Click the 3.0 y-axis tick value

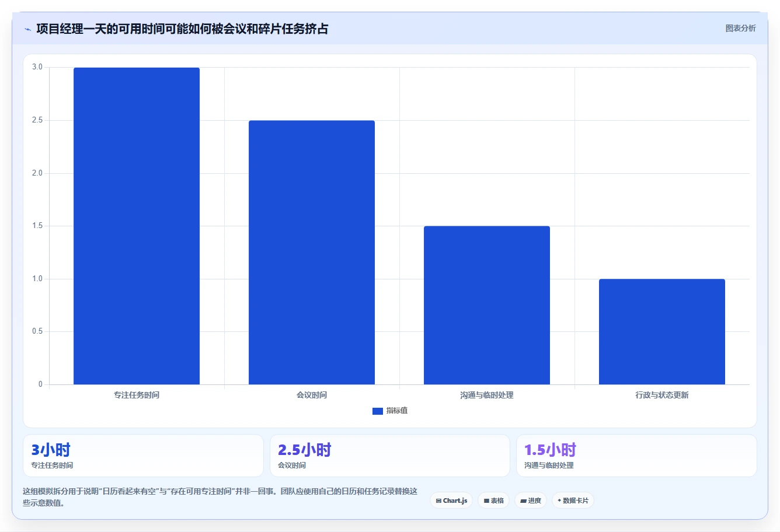tap(37, 67)
